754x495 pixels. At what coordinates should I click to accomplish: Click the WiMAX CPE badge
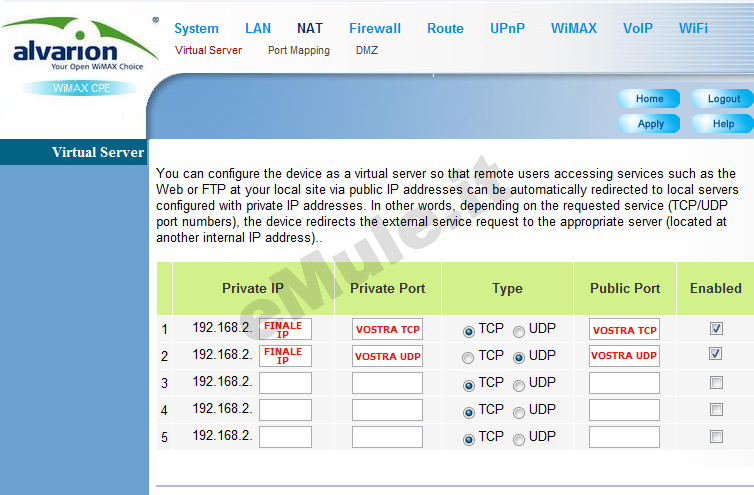point(81,88)
